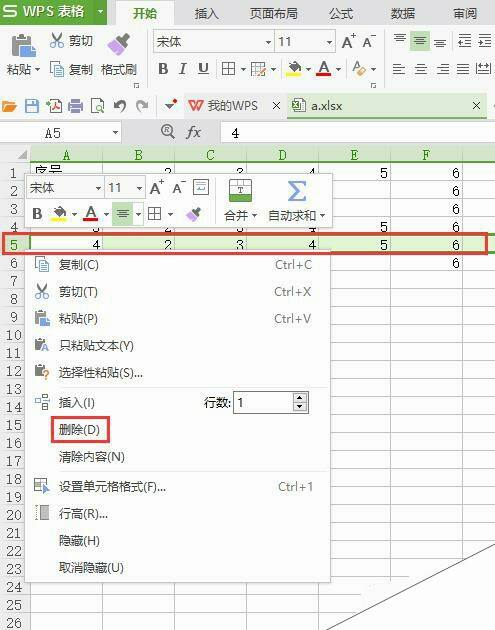Click the print icon
The height and width of the screenshot is (630, 495).
pyautogui.click(x=76, y=106)
